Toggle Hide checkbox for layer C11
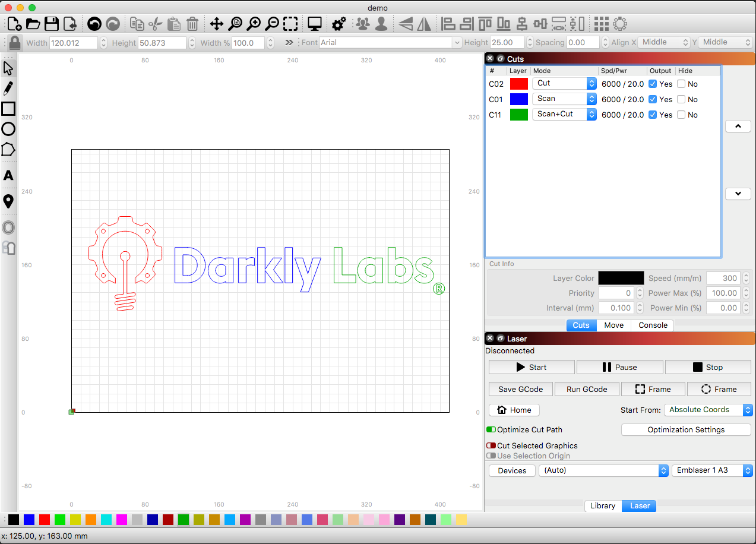 (681, 115)
